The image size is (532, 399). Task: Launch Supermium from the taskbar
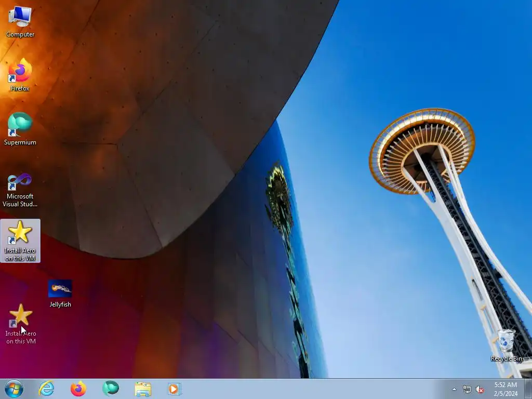(x=111, y=389)
